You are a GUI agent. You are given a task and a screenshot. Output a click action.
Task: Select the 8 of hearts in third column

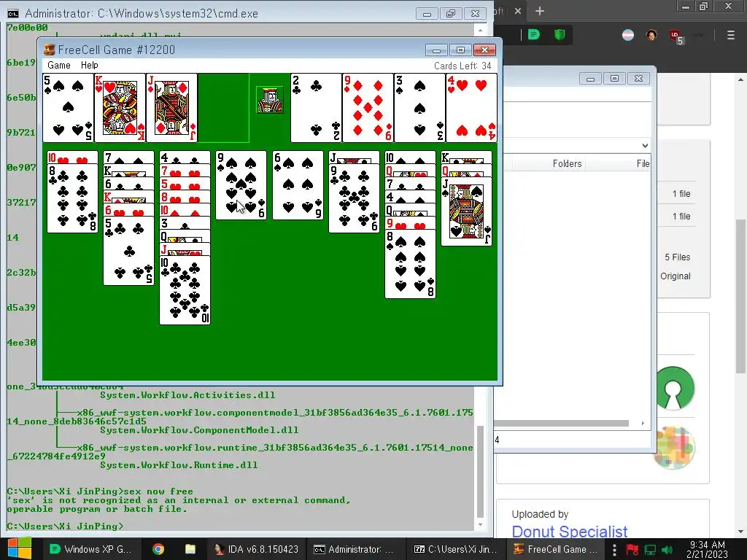185,197
